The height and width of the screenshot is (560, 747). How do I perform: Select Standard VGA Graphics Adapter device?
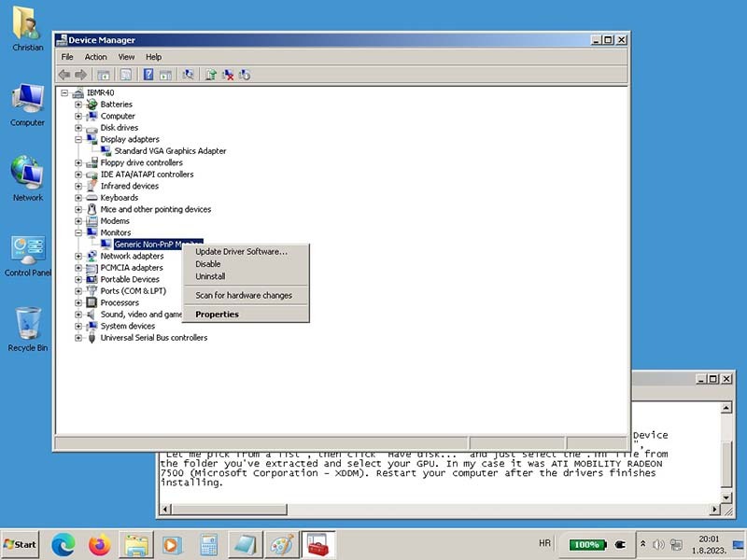click(x=170, y=151)
